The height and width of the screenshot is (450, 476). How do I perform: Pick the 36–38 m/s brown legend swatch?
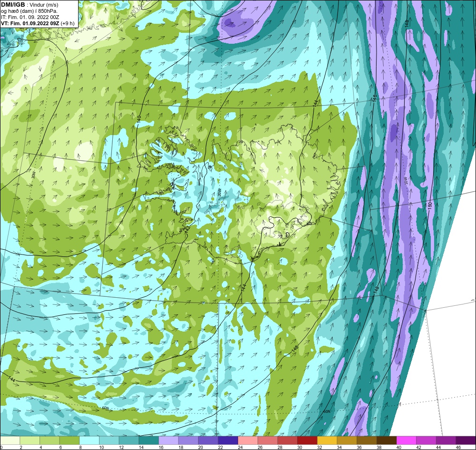click(x=367, y=440)
